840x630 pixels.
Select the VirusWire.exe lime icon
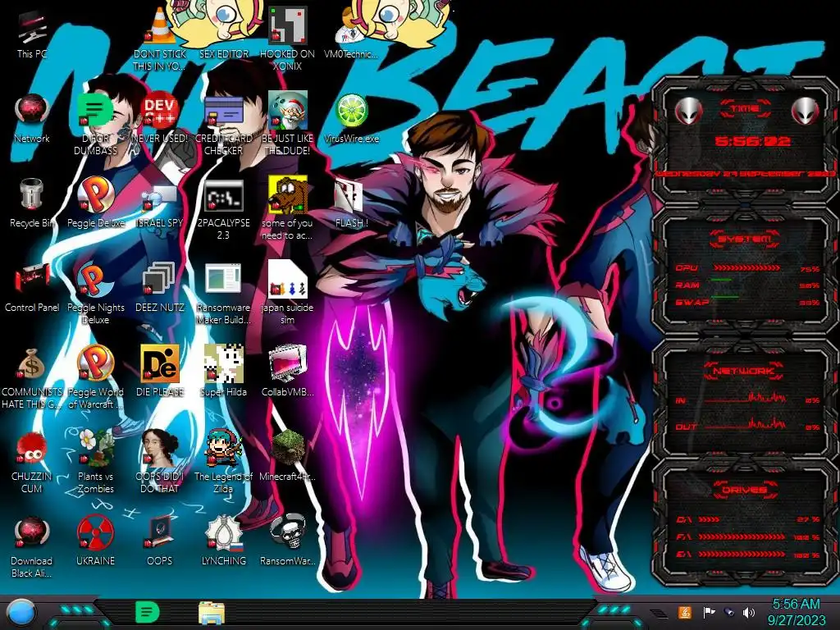pos(351,118)
